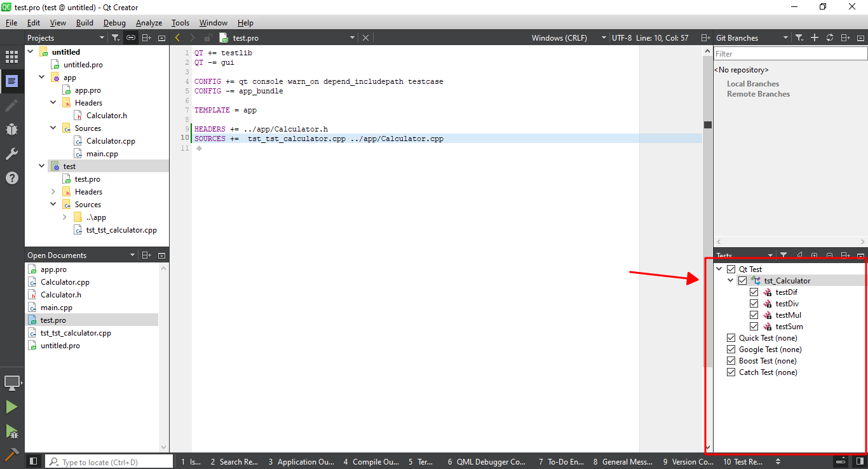Open the Build menu

pos(85,23)
